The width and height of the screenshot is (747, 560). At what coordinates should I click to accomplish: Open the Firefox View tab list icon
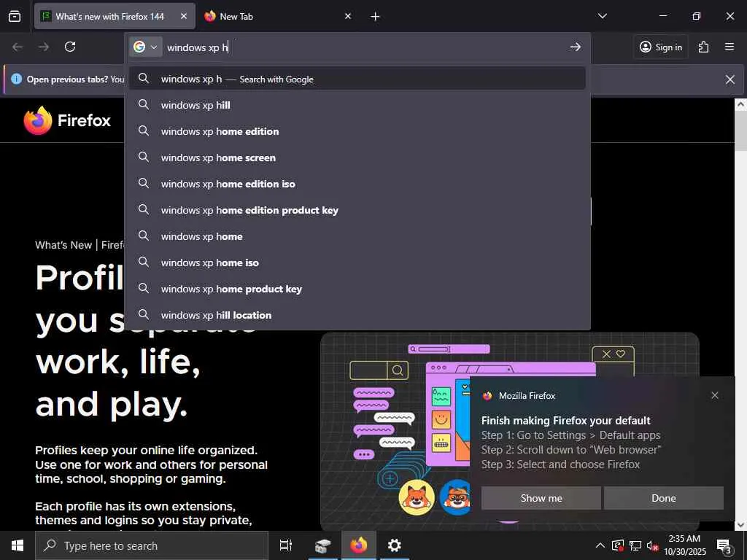pos(15,16)
